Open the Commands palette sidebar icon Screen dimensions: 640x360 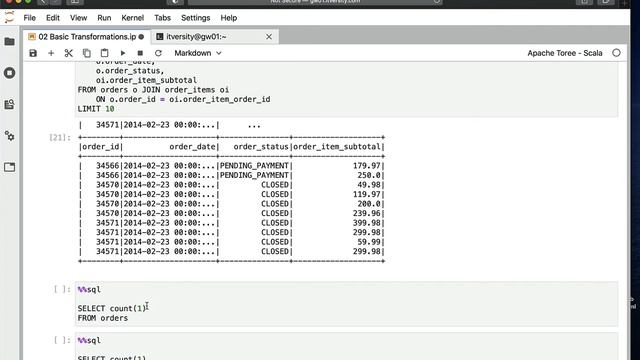pyautogui.click(x=9, y=104)
